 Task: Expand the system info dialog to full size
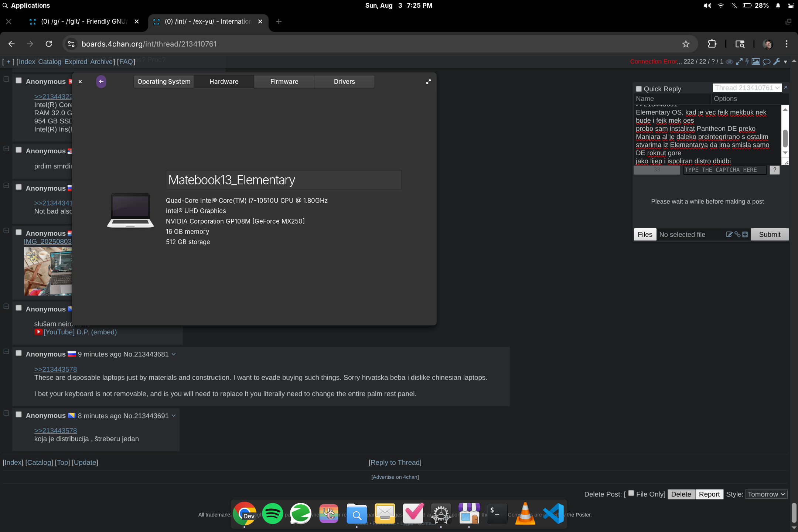click(428, 82)
